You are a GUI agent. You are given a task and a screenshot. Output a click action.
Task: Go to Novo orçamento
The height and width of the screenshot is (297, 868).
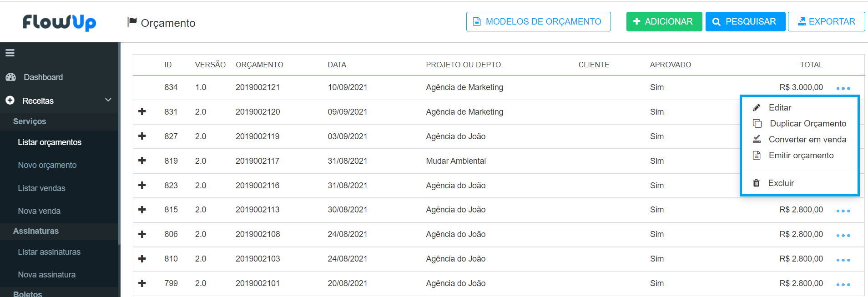pos(47,165)
